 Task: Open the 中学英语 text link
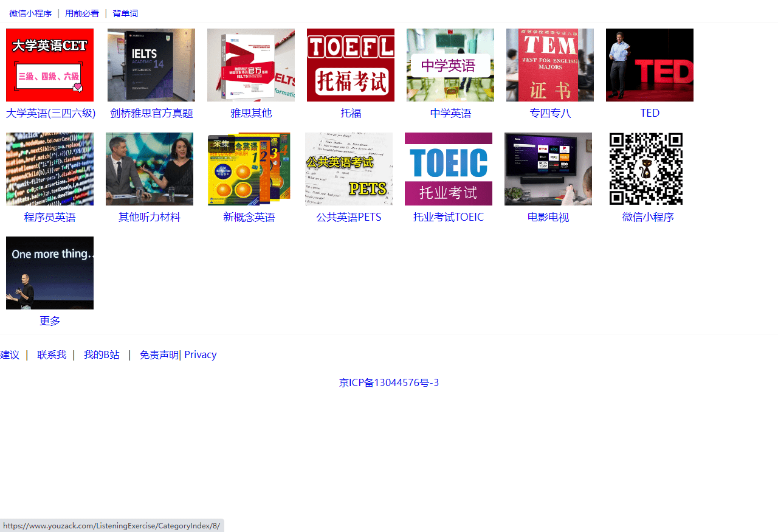[x=450, y=113]
